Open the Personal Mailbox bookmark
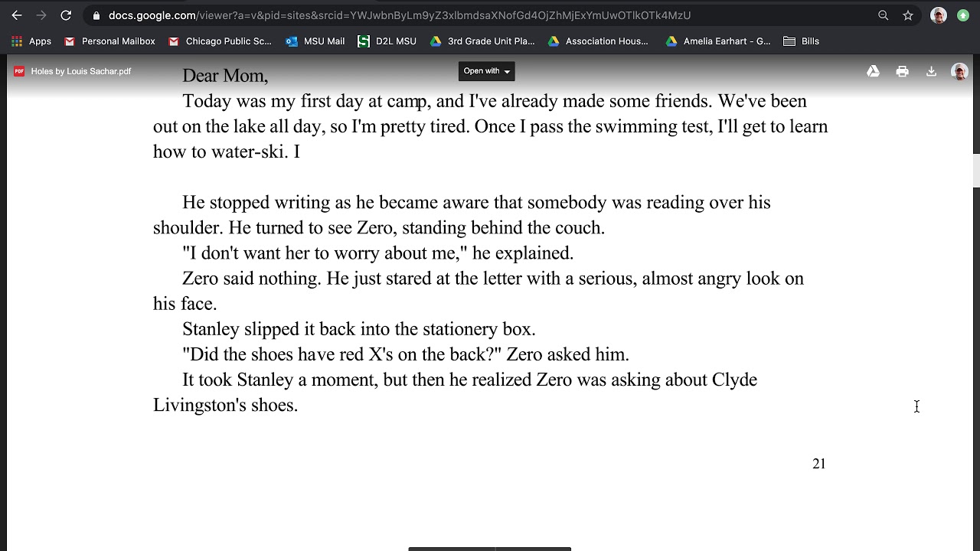The height and width of the screenshot is (551, 980). tap(109, 41)
